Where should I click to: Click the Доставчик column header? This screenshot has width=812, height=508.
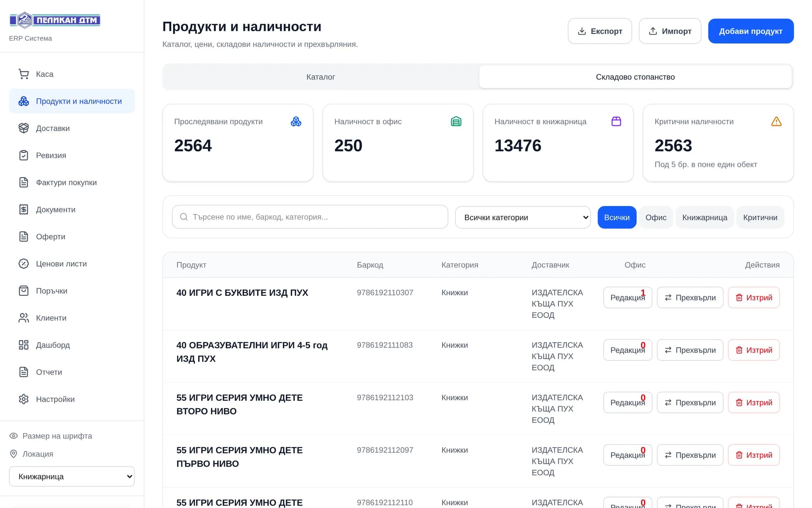coord(550,265)
